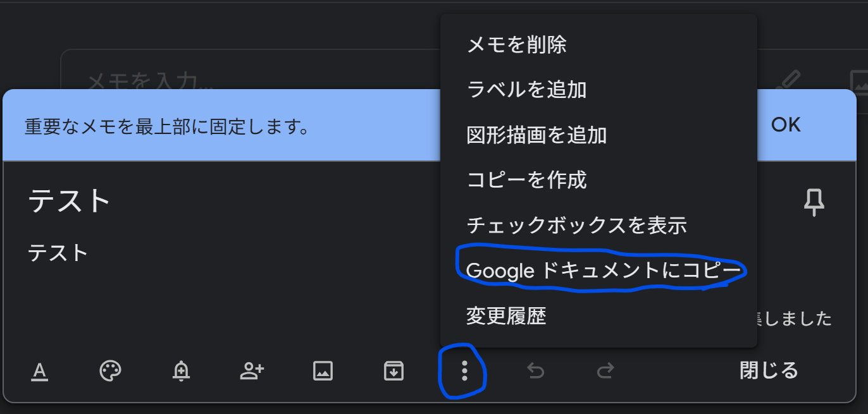Toggle the three-dot more options menu
The width and height of the screenshot is (868, 414).
coord(464,371)
